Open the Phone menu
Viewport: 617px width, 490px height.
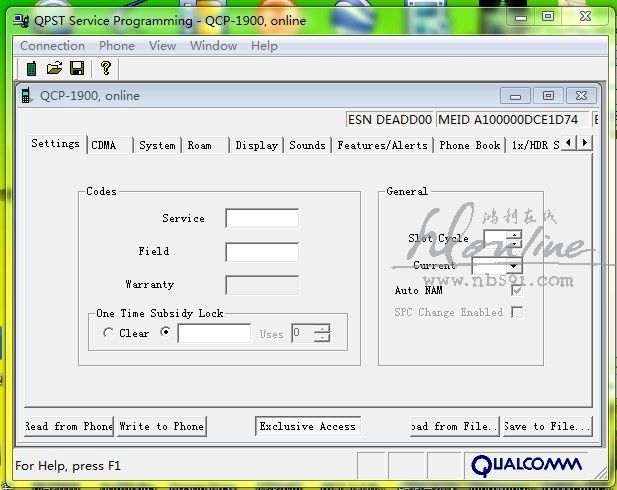(116, 46)
